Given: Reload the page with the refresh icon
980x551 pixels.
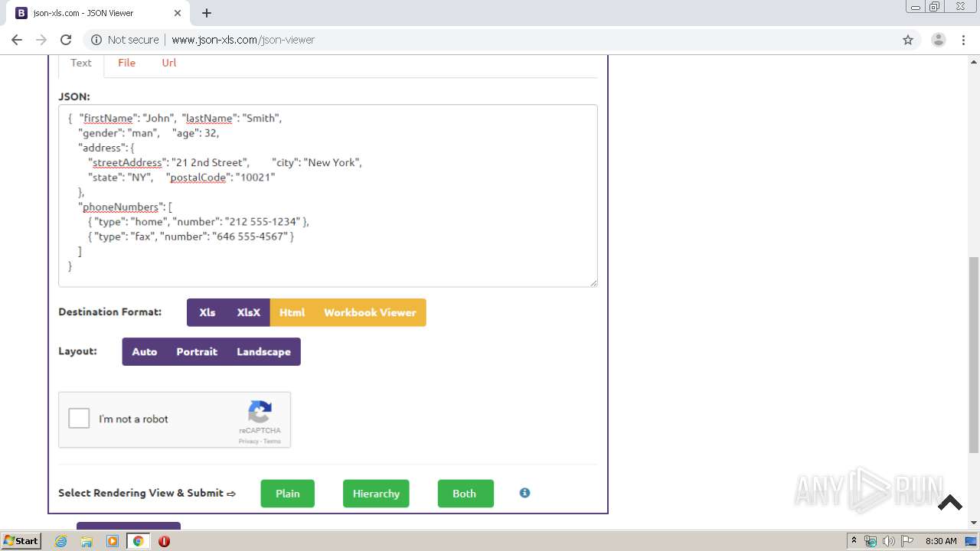Looking at the screenshot, I should tap(66, 40).
